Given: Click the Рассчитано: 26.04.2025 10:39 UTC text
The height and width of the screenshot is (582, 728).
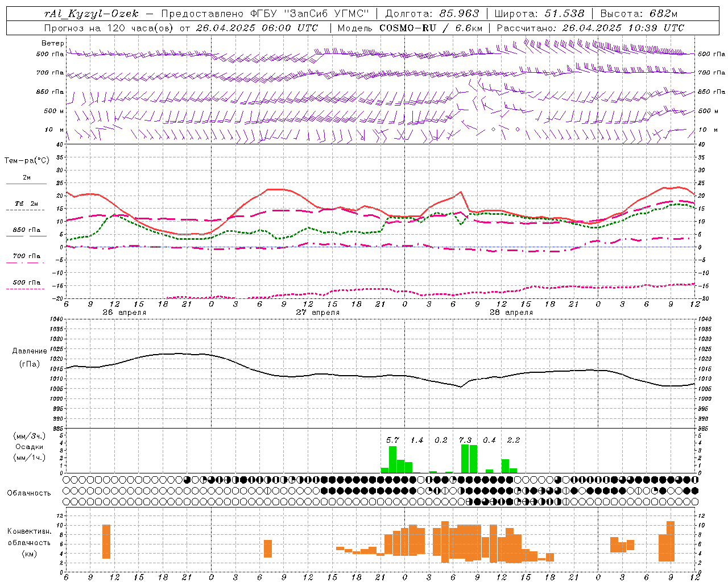Looking at the screenshot, I should (x=590, y=28).
